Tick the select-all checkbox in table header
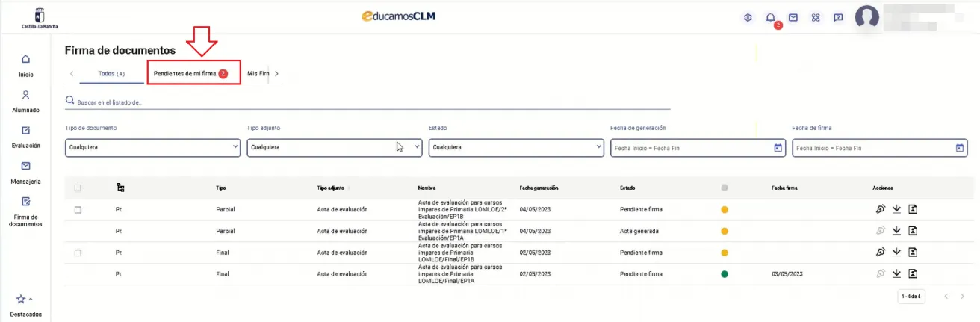Screen dimensions: 980x322 tap(78, 188)
